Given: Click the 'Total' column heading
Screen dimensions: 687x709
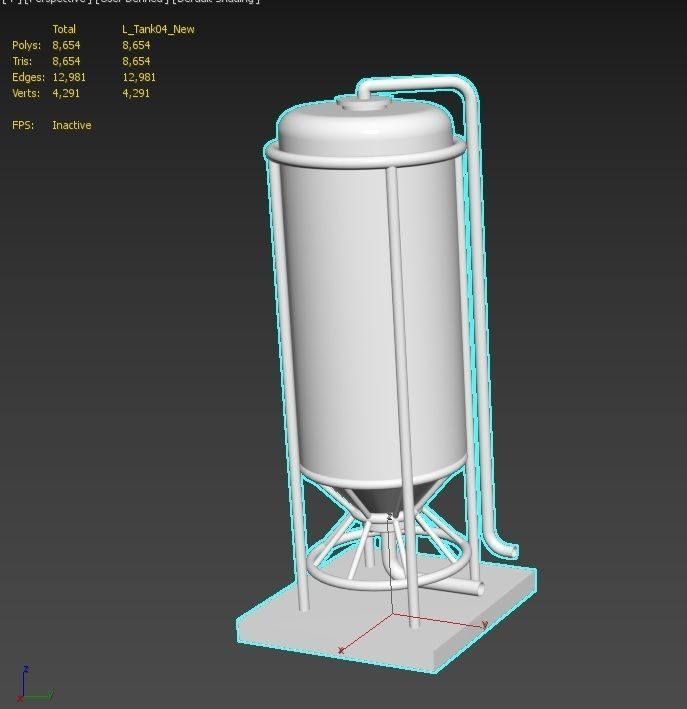Looking at the screenshot, I should coord(64,29).
